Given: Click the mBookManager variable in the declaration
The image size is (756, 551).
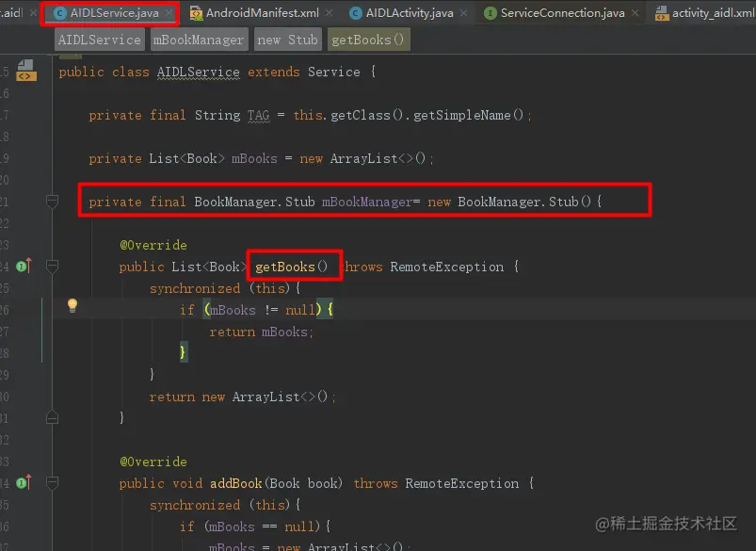Looking at the screenshot, I should [367, 202].
